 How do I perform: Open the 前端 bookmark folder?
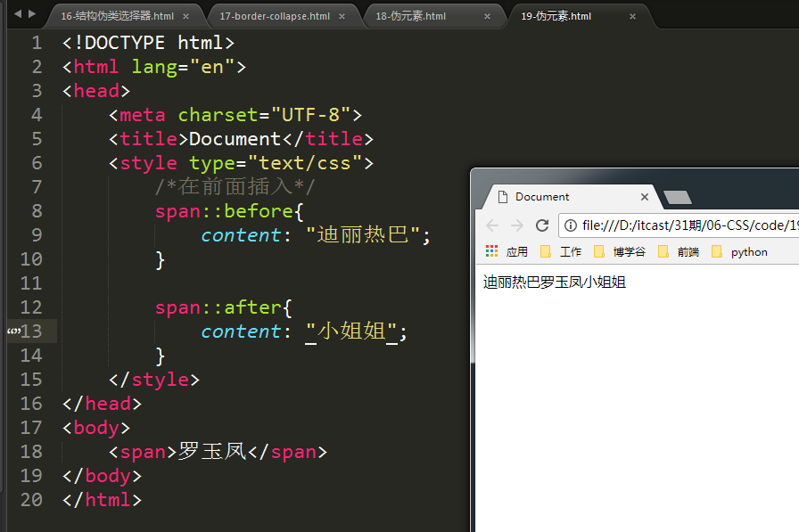(x=679, y=251)
